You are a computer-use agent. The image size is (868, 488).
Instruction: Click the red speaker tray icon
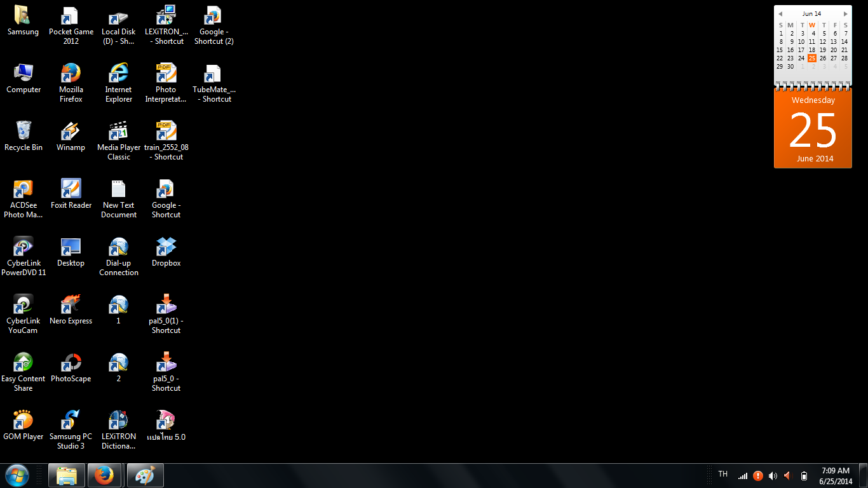point(788,476)
